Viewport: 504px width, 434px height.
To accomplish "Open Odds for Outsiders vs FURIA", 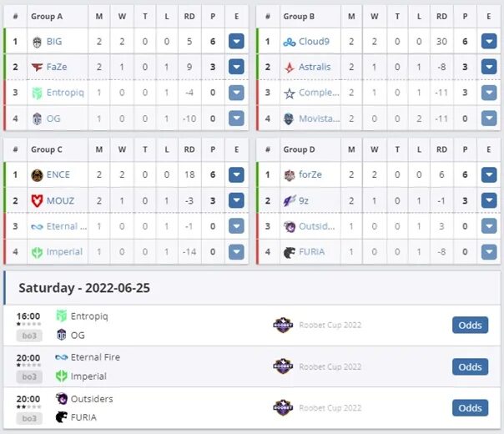I will [x=470, y=408].
